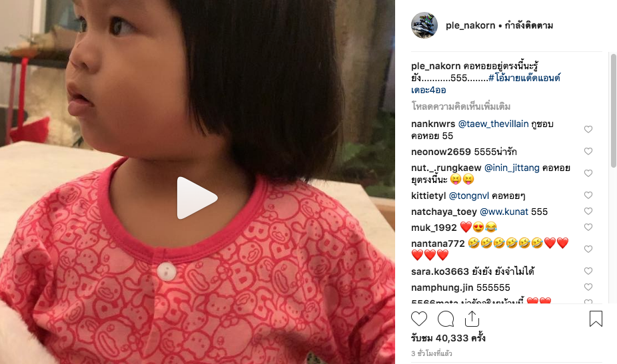
Task: Open ple_nakorn profile picture
Action: tap(424, 25)
